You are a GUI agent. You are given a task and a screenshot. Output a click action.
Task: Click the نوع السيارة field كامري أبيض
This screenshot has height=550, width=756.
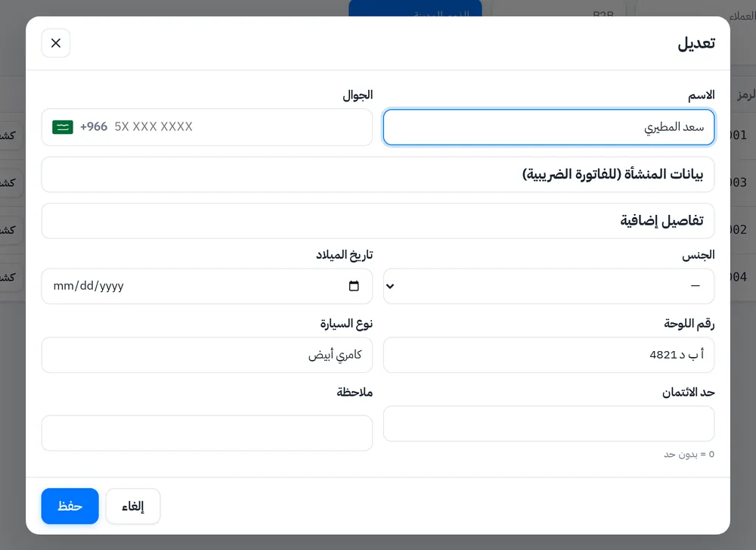click(207, 355)
